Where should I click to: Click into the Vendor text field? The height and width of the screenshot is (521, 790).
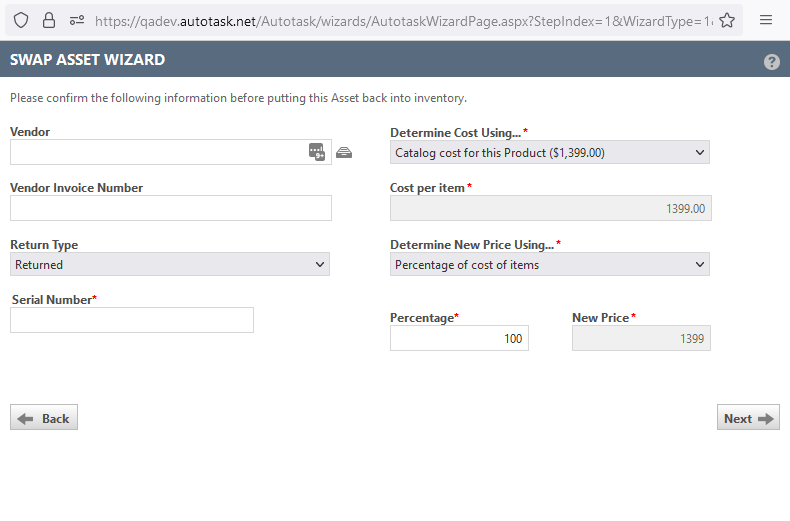[158, 152]
